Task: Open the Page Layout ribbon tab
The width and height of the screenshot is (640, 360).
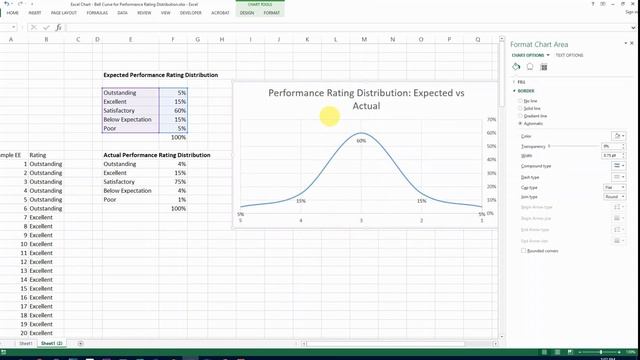Action: click(x=64, y=13)
